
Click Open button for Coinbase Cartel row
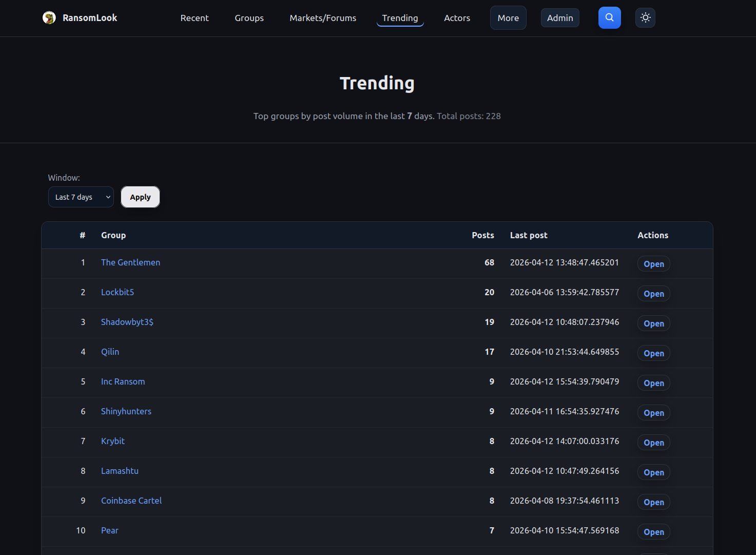coord(653,502)
